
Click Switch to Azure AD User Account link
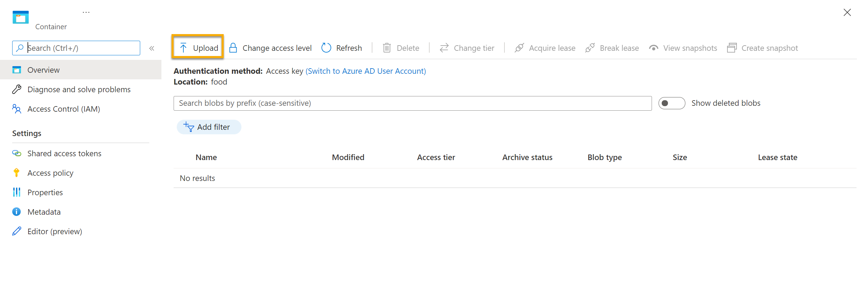pos(365,71)
